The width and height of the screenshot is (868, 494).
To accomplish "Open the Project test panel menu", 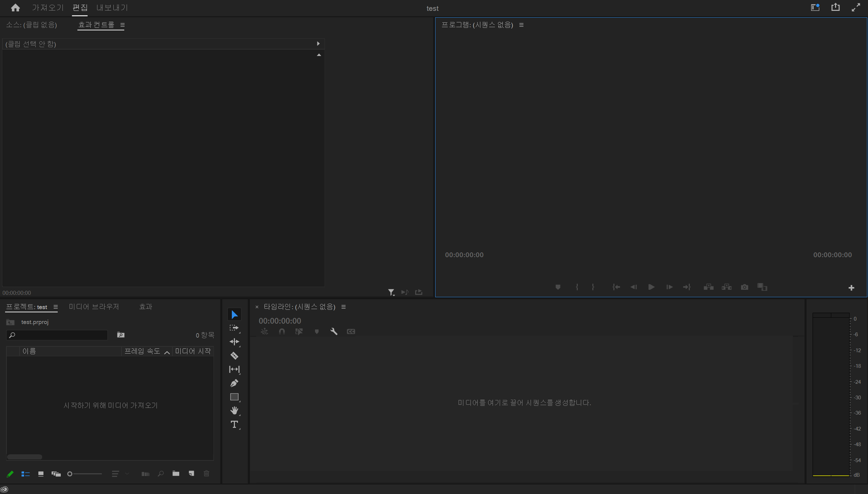I will 56,307.
